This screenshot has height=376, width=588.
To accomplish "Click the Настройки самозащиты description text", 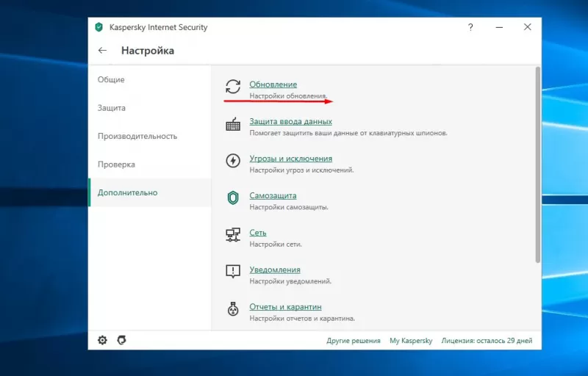I will [289, 207].
